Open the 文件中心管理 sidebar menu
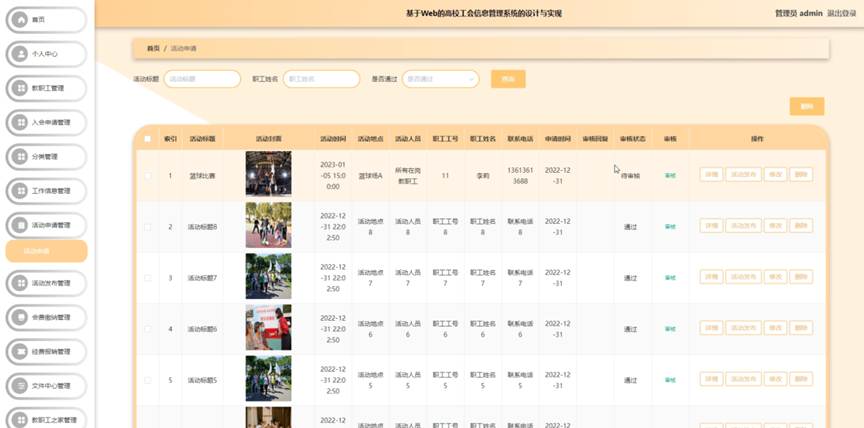Viewport: 864px width, 428px height. click(46, 386)
